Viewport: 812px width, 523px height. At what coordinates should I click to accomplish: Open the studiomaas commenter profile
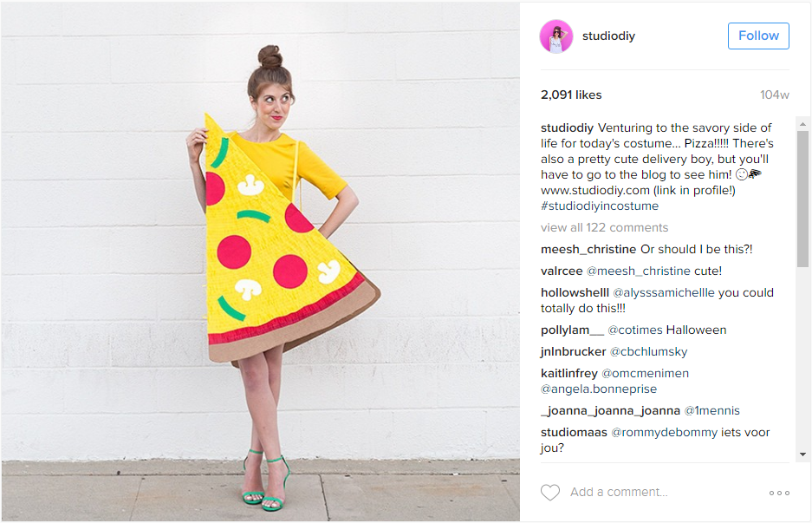coord(574,432)
